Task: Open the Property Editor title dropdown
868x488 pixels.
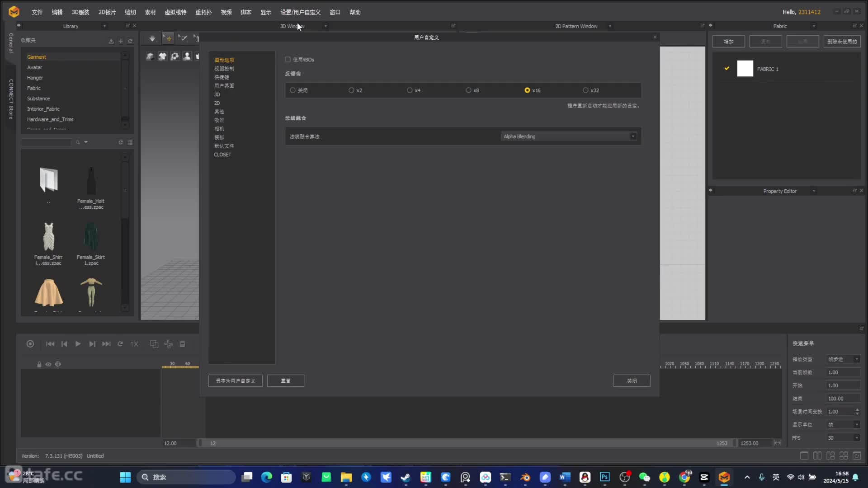Action: tap(814, 191)
